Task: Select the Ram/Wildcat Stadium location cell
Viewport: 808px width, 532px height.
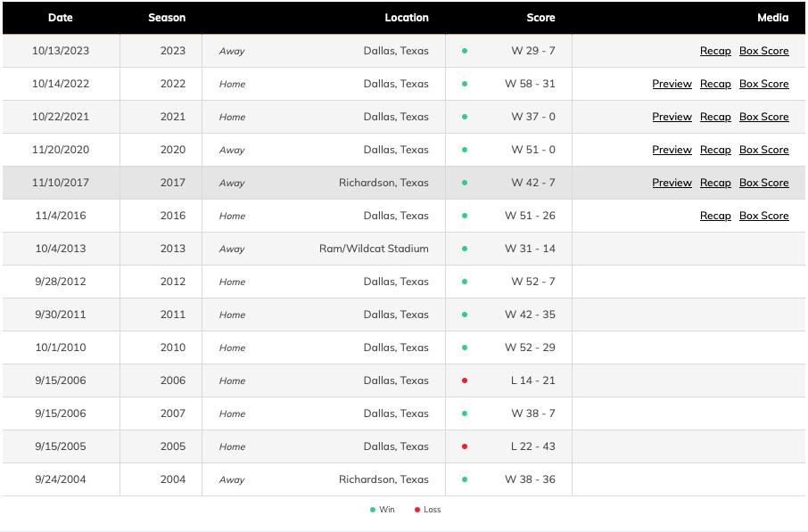Action: pos(374,249)
